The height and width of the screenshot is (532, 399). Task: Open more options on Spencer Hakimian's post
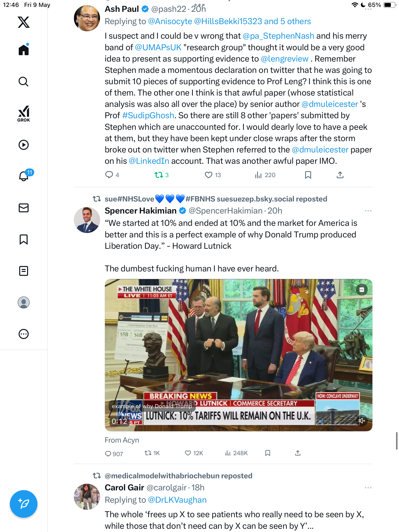(368, 211)
